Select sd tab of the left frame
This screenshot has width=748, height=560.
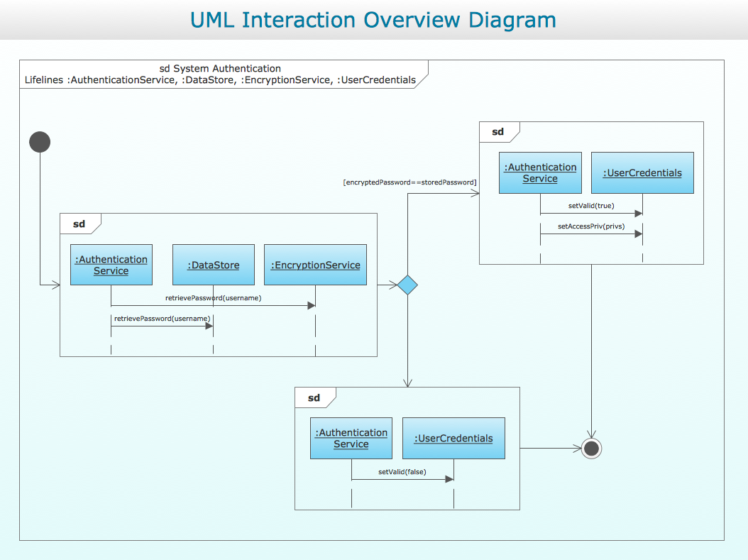click(79, 224)
